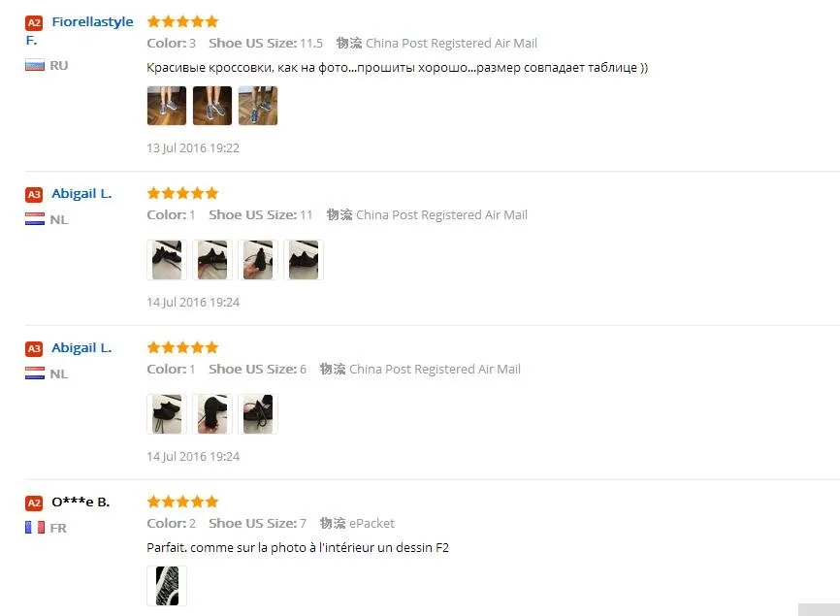This screenshot has width=840, height=616.
Task: Open Fiorellastyle F. reviewer profile
Action: click(80, 30)
